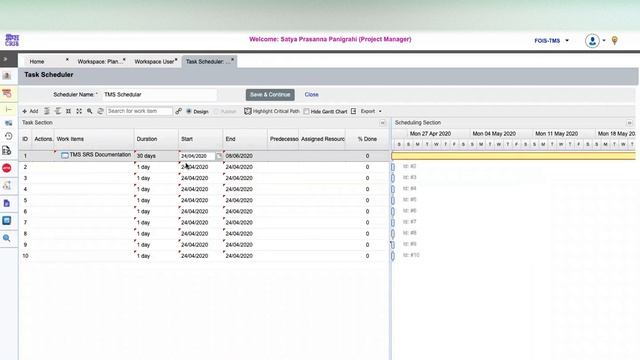
Task: Click the blue calendar sidebar icon
Action: [x=7, y=220]
